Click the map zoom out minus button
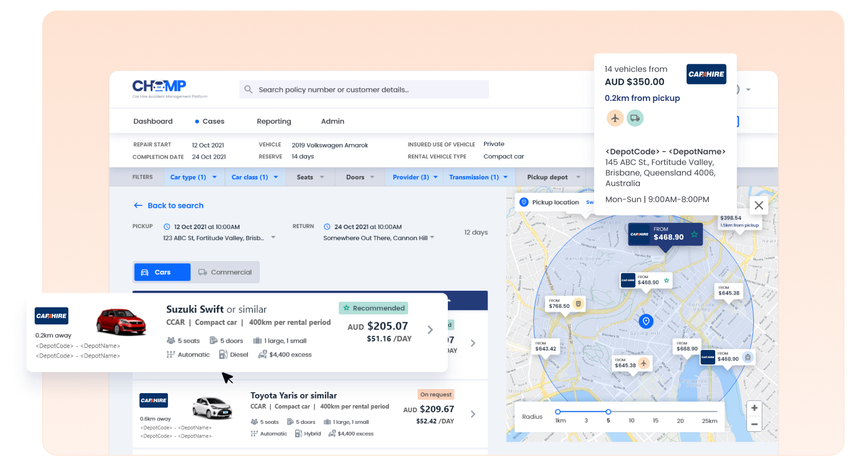 point(754,424)
